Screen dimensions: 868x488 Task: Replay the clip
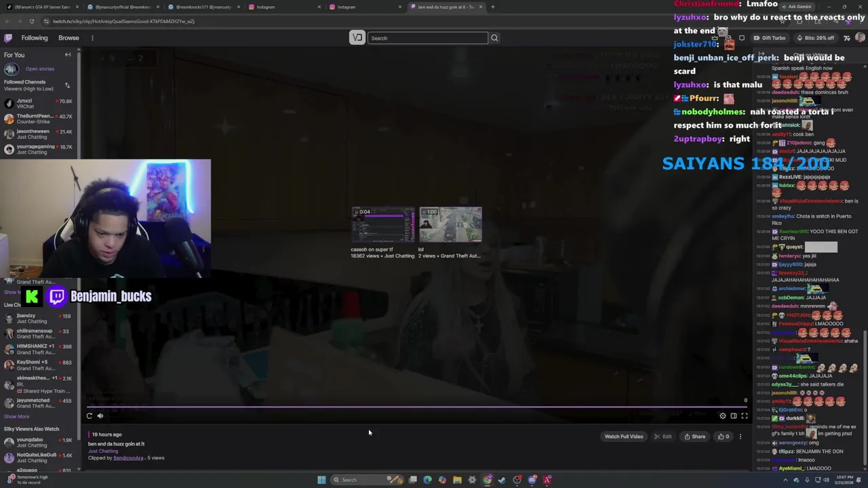(89, 416)
